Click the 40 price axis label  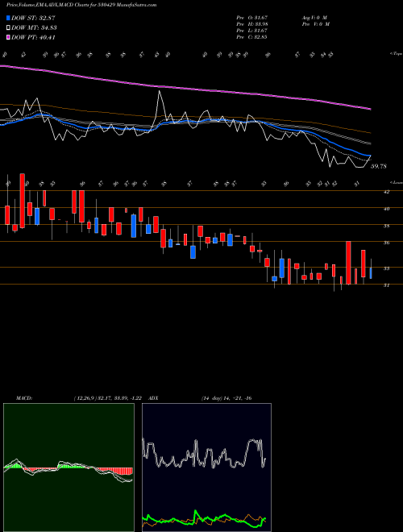(x=386, y=209)
